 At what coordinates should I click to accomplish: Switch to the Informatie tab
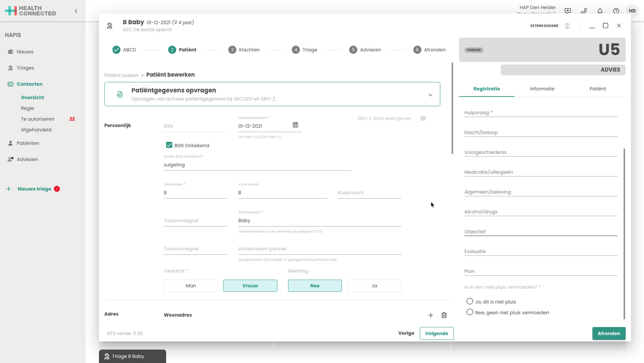coord(542,89)
